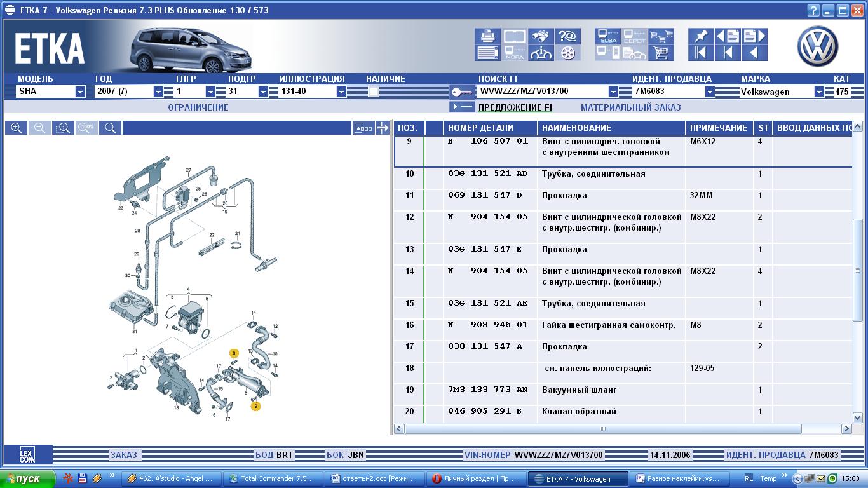This screenshot has width=868, height=488.
Task: Click the НАИМЕНОВАНИЕ column header
Action: tap(612, 128)
